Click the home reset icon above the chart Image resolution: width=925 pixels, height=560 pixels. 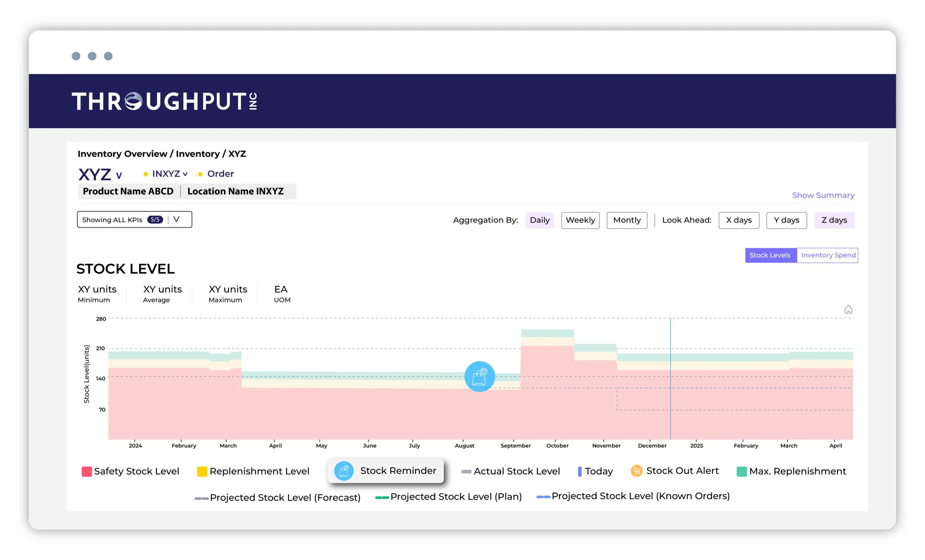click(x=848, y=310)
